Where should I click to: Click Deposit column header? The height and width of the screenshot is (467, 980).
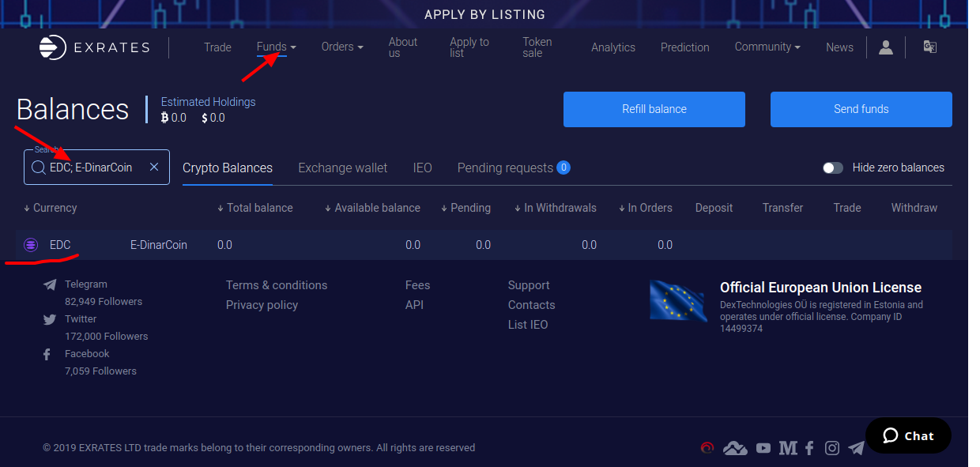point(714,208)
